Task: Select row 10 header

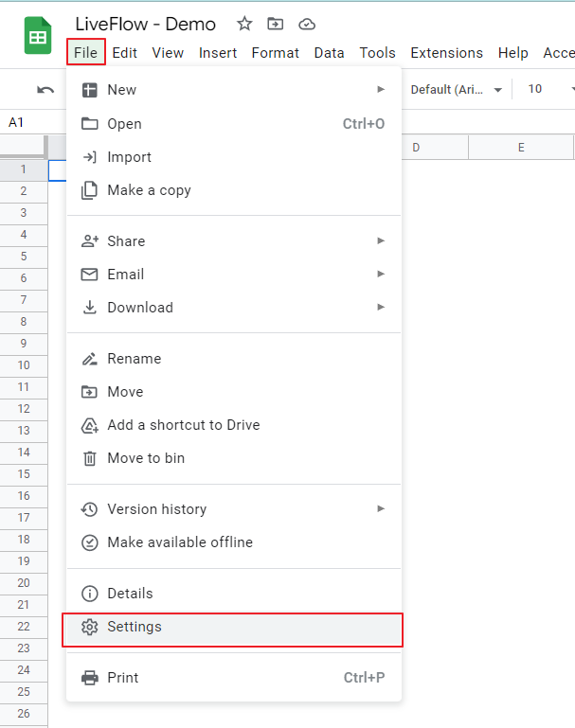Action: pyautogui.click(x=24, y=365)
